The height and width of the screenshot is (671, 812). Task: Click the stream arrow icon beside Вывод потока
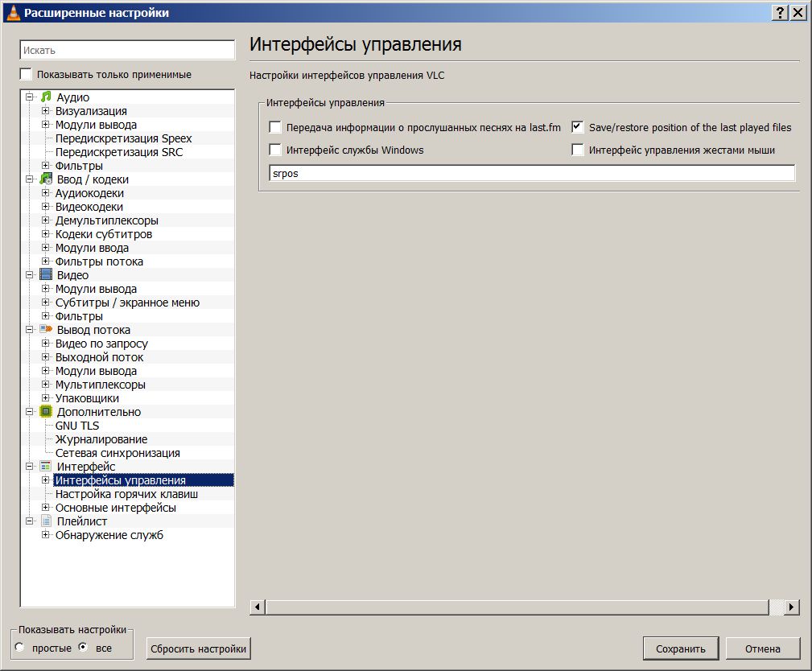(46, 329)
